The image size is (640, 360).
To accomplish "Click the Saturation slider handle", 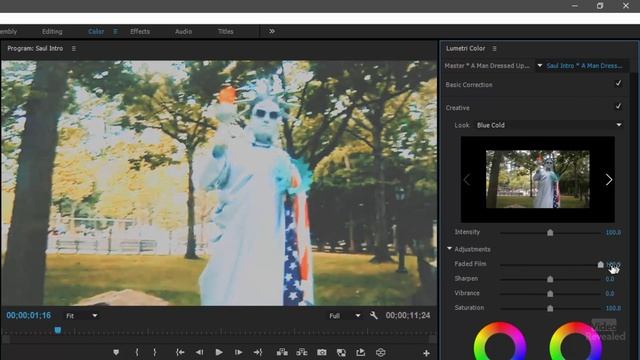I will click(550, 308).
